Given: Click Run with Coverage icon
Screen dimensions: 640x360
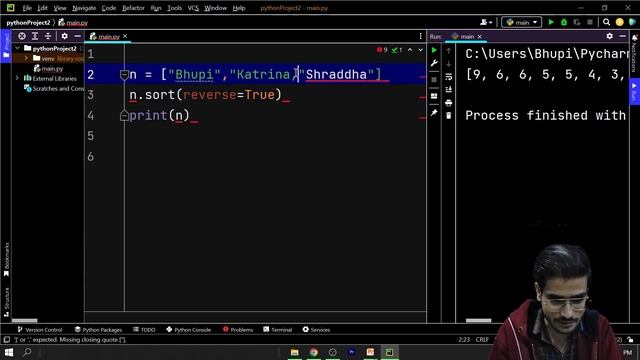Looking at the screenshot, I should coord(577,22).
